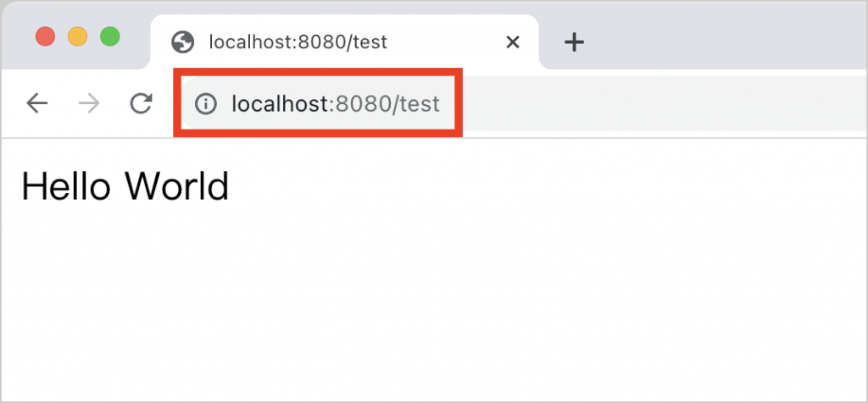Close the localhost:8080/test tab
This screenshot has height=403, width=868.
(512, 41)
